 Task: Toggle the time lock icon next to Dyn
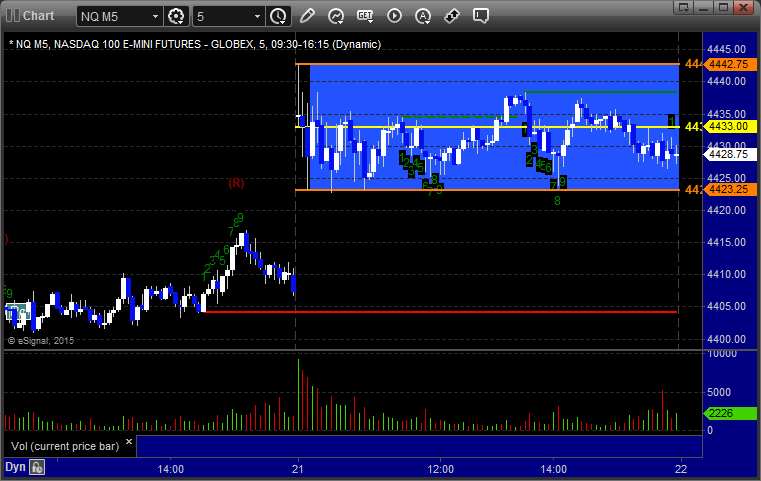[37, 467]
